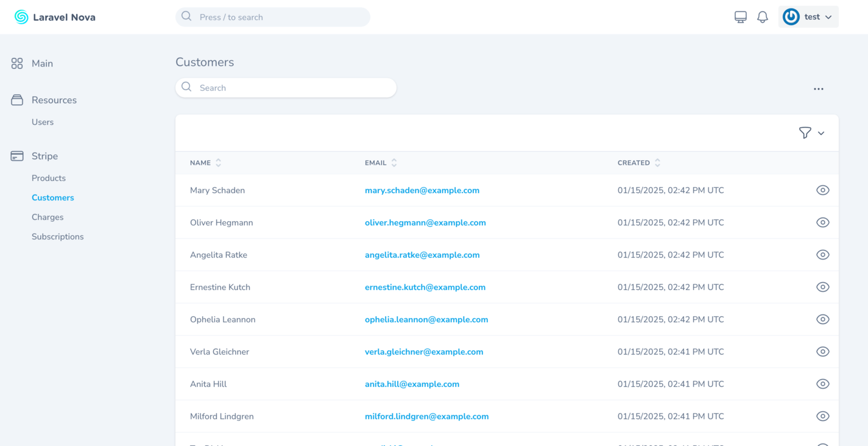Click Mary Schaden's created date cell

coord(671,190)
